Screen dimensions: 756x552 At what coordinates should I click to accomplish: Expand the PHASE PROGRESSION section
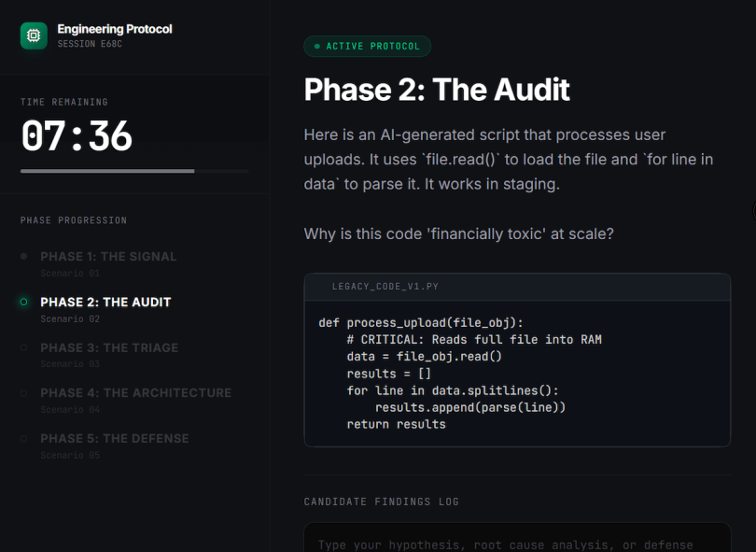(x=72, y=219)
